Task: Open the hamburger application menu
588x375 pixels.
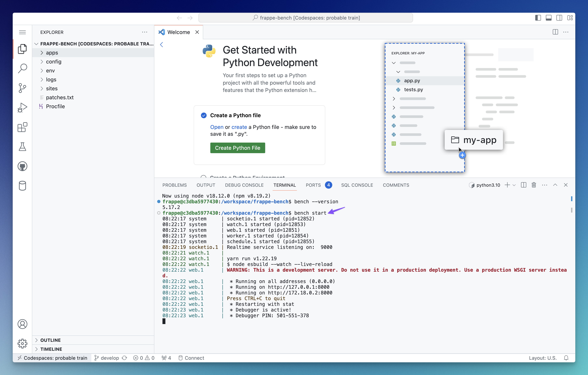Action: 22,32
